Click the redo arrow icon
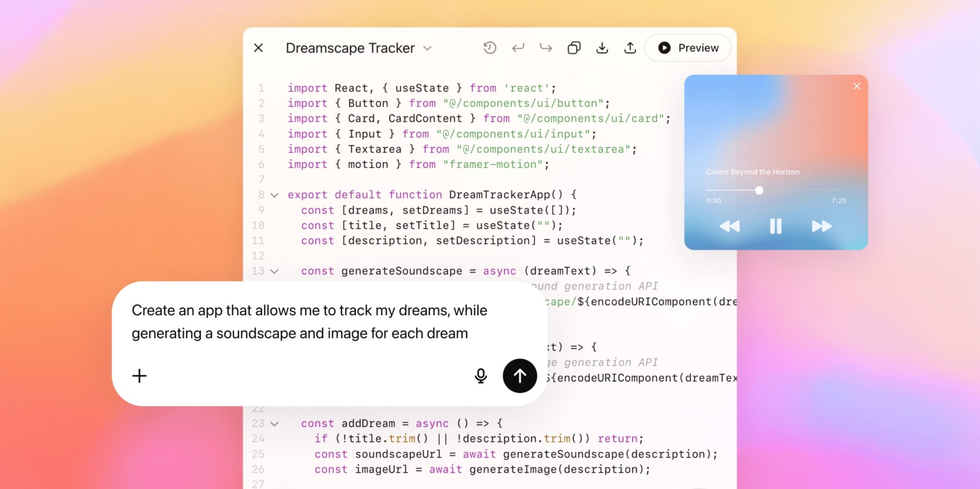Image resolution: width=980 pixels, height=489 pixels. (546, 48)
